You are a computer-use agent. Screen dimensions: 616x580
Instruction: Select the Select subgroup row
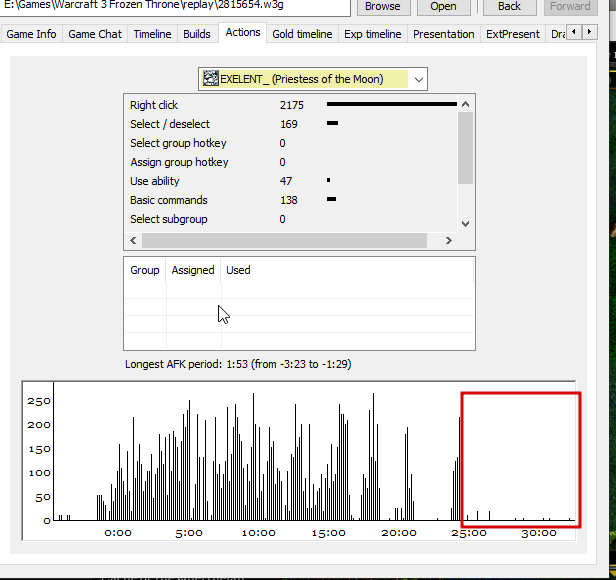point(291,219)
